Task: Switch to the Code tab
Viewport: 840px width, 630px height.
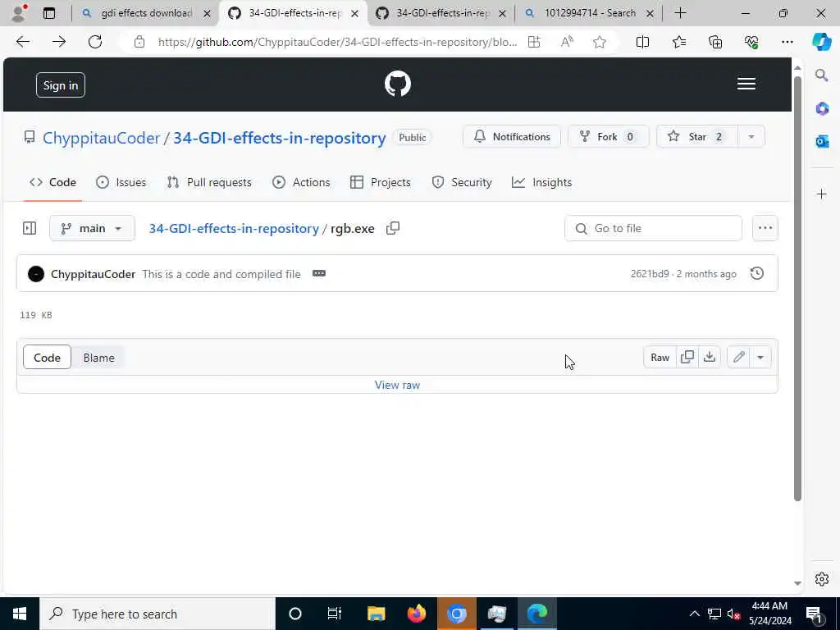Action: (x=52, y=182)
